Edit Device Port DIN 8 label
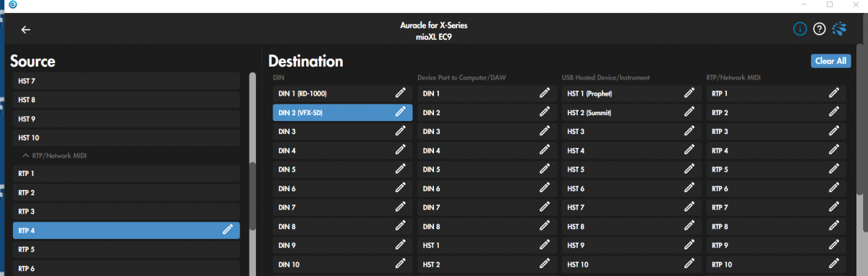868x276 pixels. (545, 227)
